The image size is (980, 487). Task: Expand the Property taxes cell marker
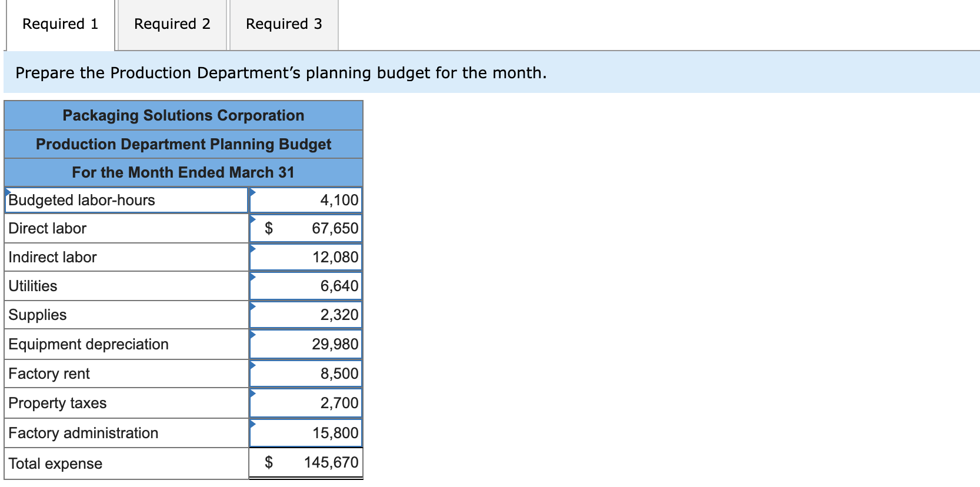click(x=253, y=394)
